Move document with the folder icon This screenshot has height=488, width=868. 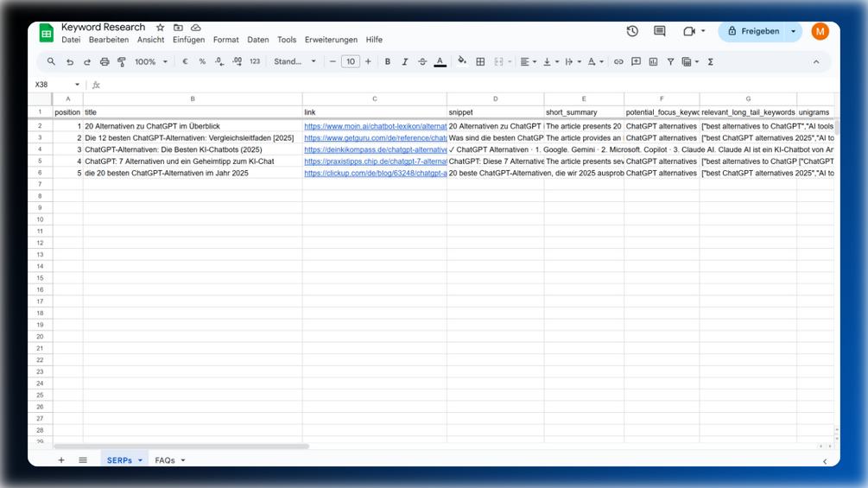click(x=178, y=28)
